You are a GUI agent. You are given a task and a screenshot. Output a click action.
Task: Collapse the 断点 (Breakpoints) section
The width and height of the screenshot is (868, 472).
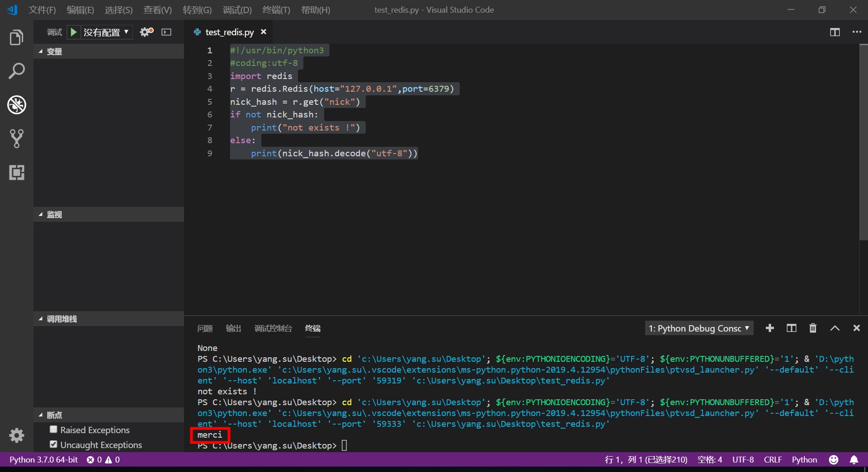[108, 415]
